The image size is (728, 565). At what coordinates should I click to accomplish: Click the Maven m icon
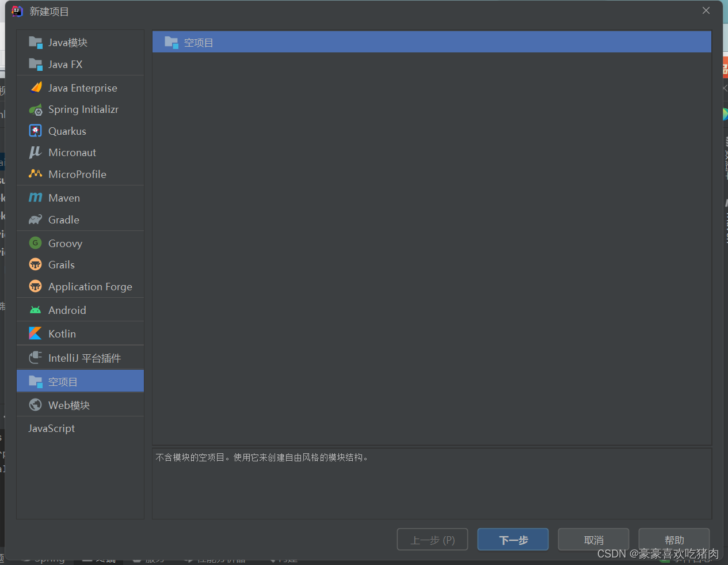point(36,198)
